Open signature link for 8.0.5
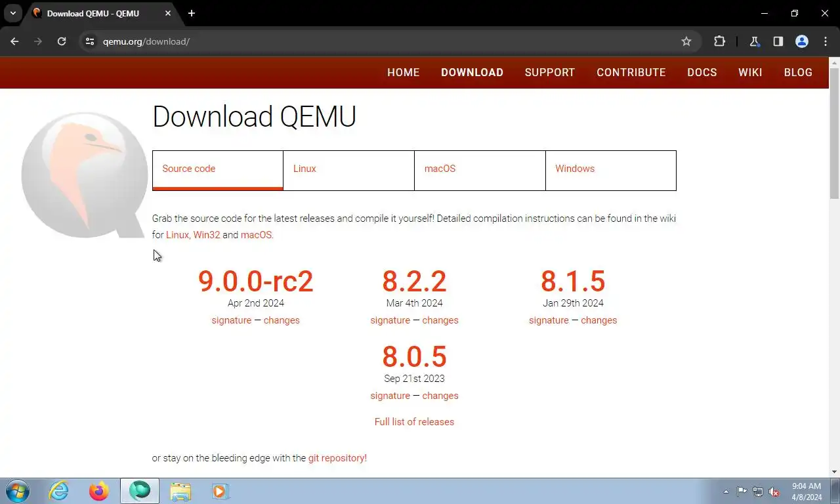The height and width of the screenshot is (504, 840). point(390,396)
